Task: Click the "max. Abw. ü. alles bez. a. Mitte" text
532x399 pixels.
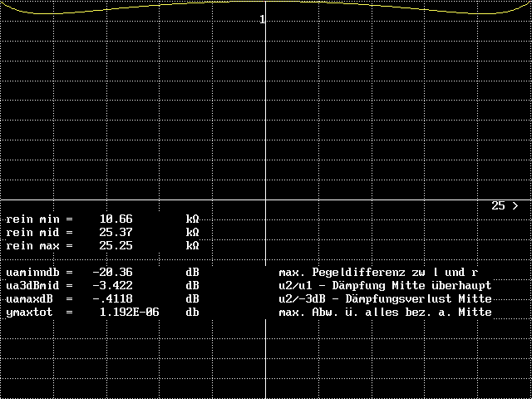Action: 385,313
